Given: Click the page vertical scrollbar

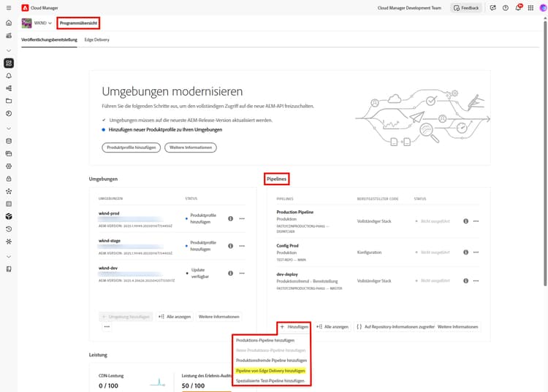Looking at the screenshot, I should click(x=545, y=153).
